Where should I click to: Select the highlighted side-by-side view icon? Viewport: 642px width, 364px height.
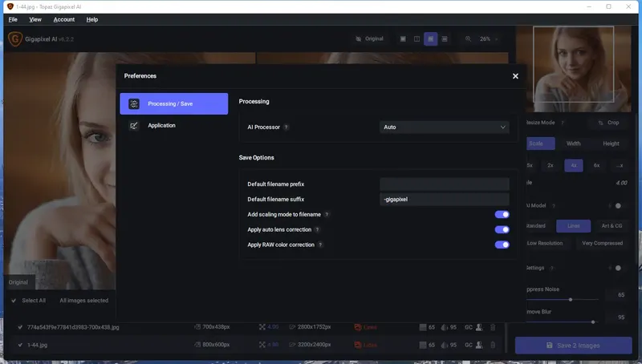430,38
